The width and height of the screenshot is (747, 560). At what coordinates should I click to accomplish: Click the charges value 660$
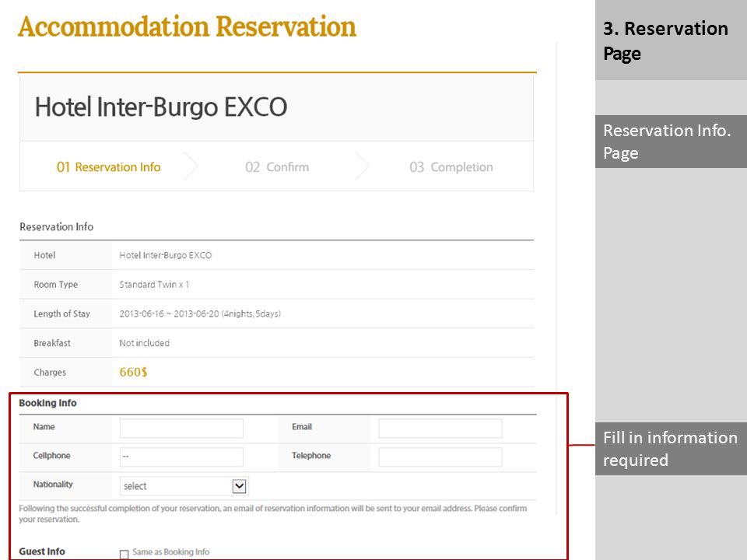click(x=133, y=372)
